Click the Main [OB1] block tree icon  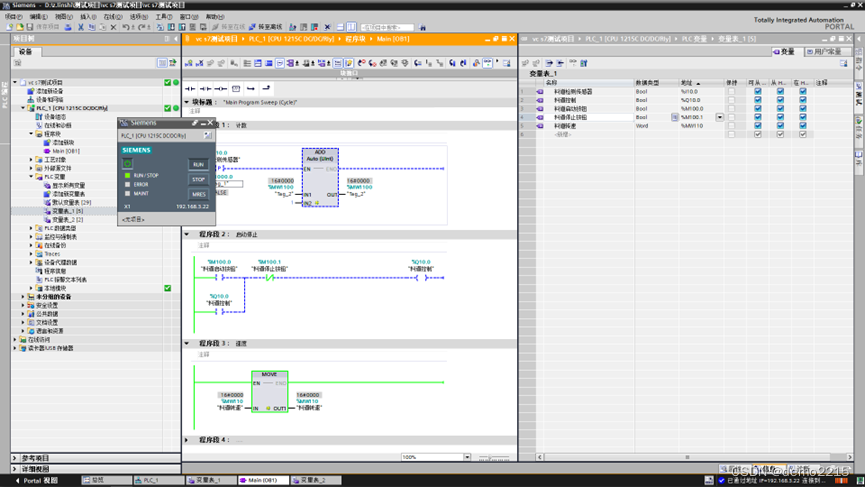coord(47,151)
